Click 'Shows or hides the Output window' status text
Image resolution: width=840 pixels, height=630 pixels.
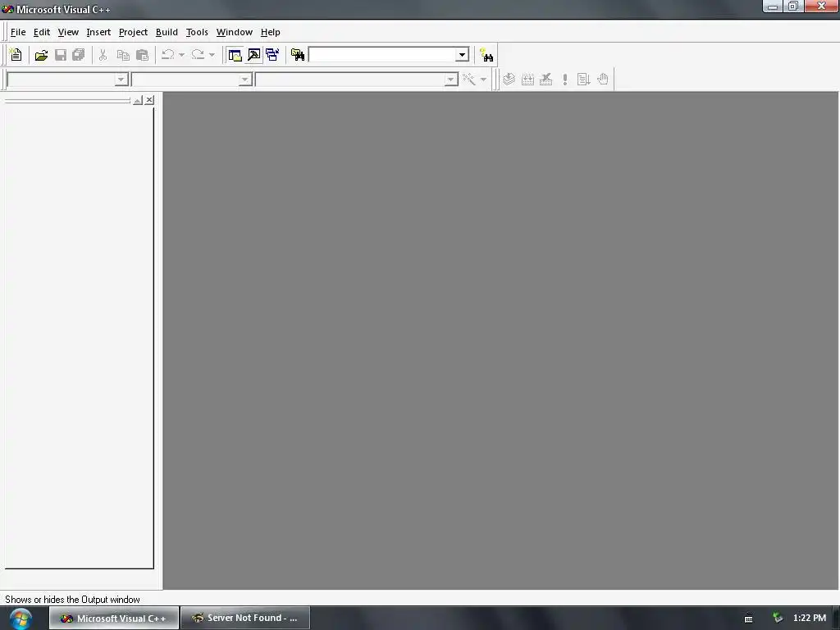click(x=72, y=600)
